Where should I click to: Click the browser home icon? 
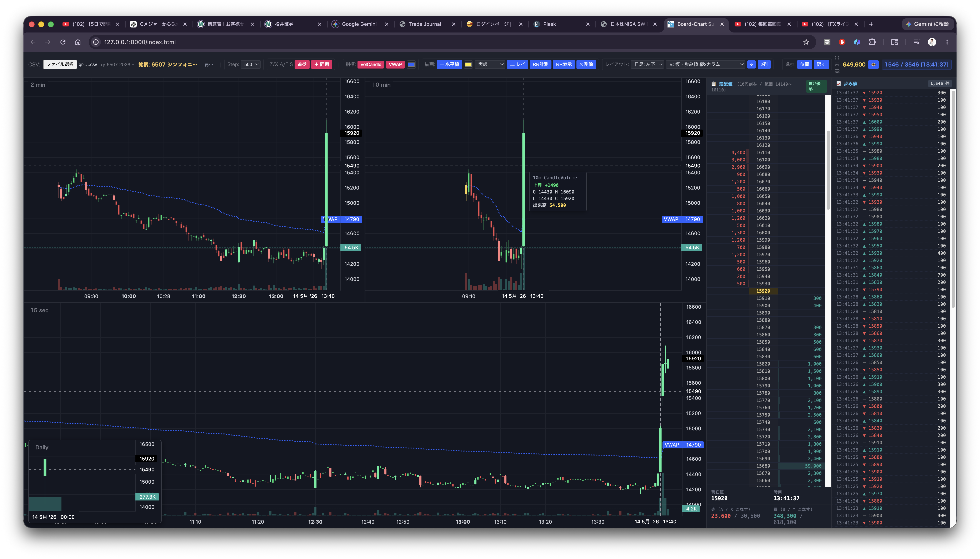78,42
